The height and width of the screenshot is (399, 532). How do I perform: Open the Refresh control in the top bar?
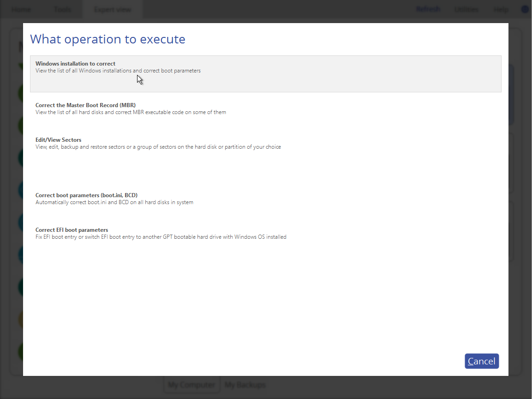tap(427, 9)
